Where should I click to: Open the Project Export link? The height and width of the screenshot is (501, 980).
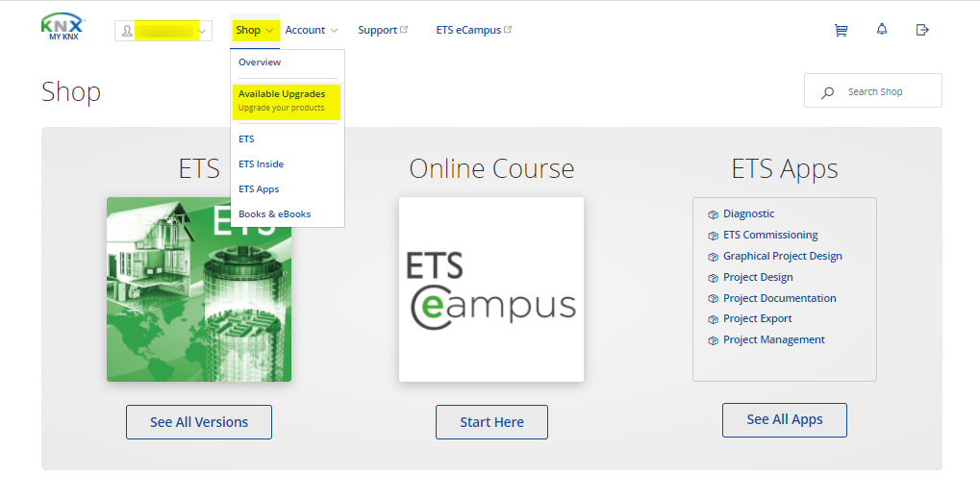tap(758, 318)
